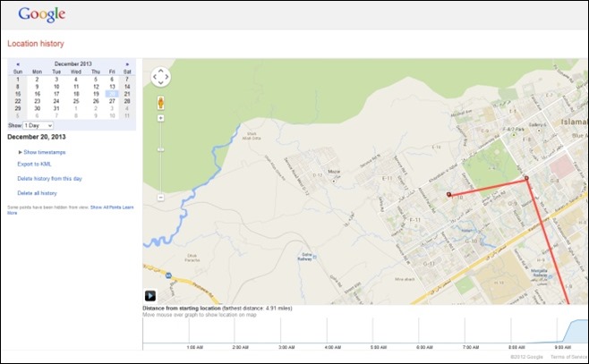The image size is (589, 364).
Task: Click Export to KML link
Action: pos(34,164)
